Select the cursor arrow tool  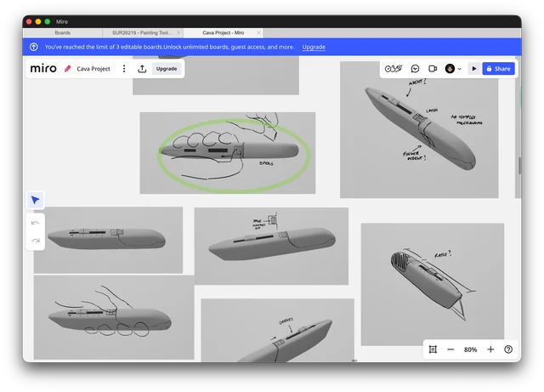pyautogui.click(x=36, y=200)
